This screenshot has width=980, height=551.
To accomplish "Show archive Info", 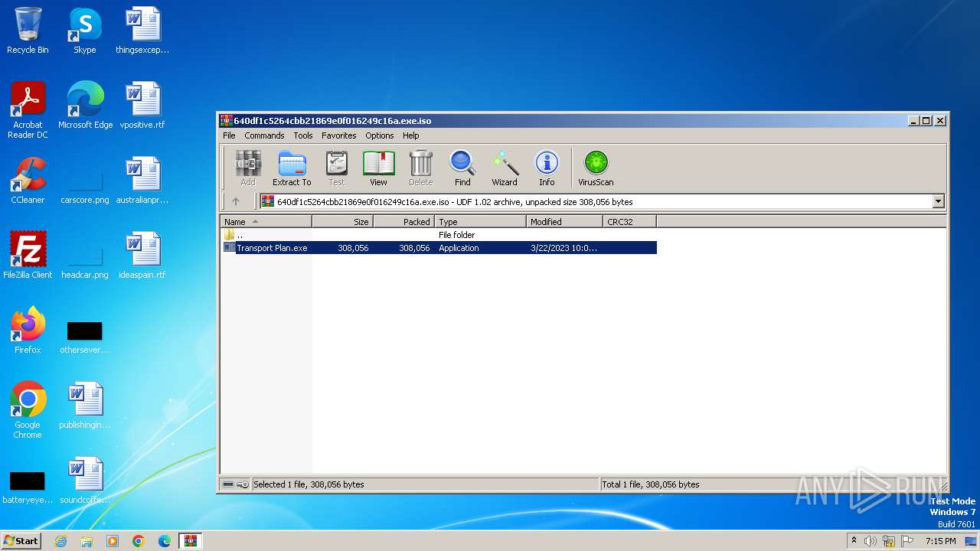I will (547, 168).
